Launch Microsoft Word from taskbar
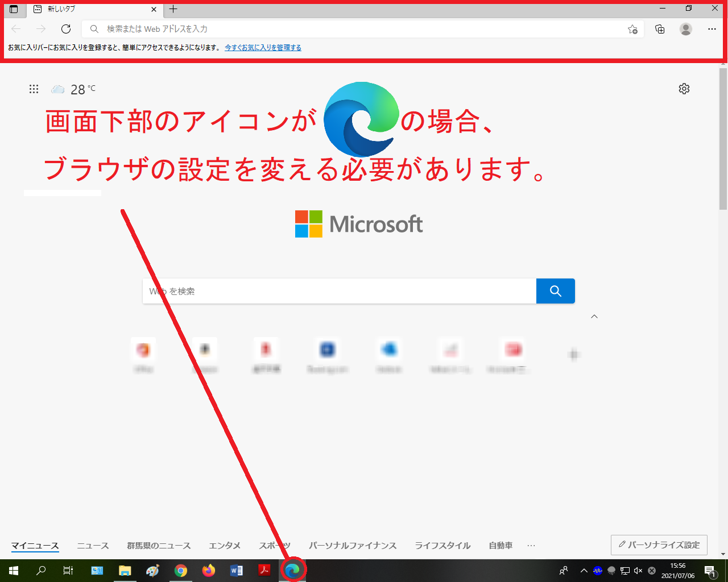Viewport: 728px width, 582px height. click(237, 571)
